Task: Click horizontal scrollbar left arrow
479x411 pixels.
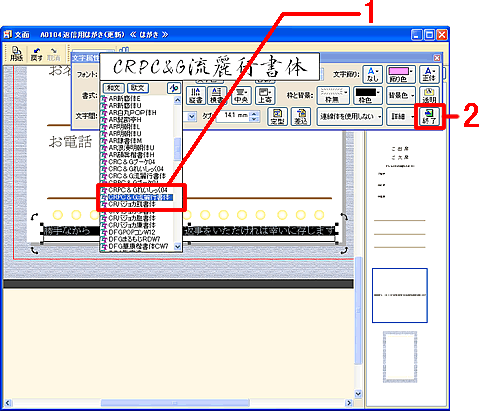Action: tap(8, 403)
